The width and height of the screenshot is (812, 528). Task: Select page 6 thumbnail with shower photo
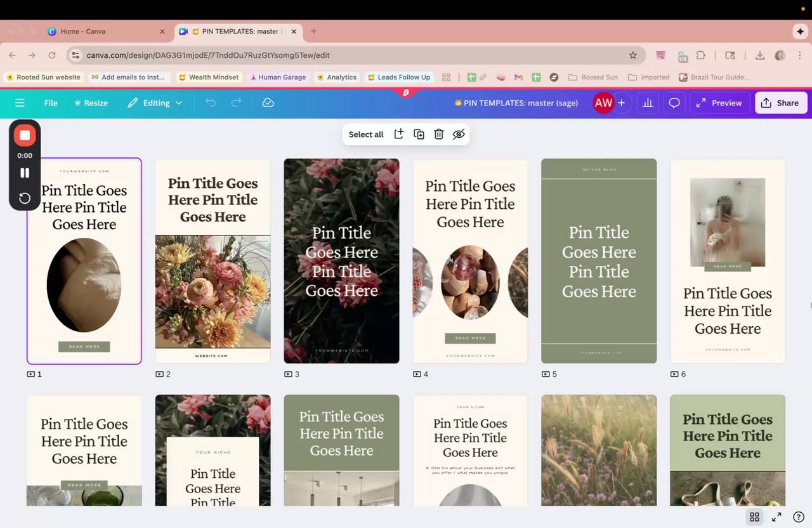click(728, 261)
